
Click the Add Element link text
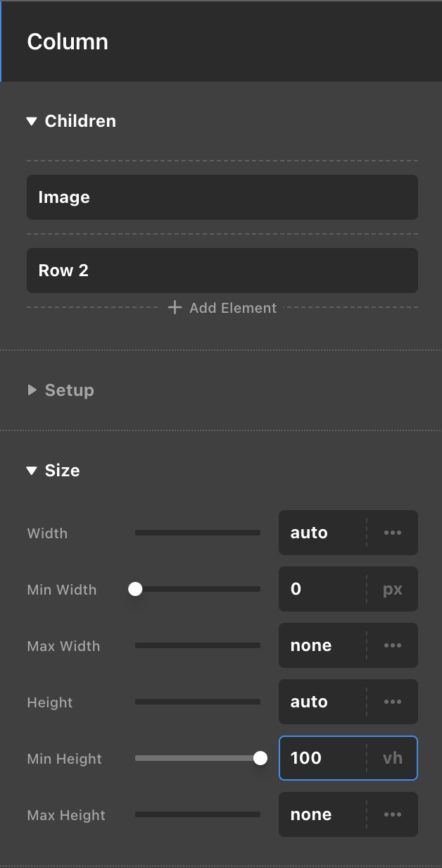(x=233, y=308)
